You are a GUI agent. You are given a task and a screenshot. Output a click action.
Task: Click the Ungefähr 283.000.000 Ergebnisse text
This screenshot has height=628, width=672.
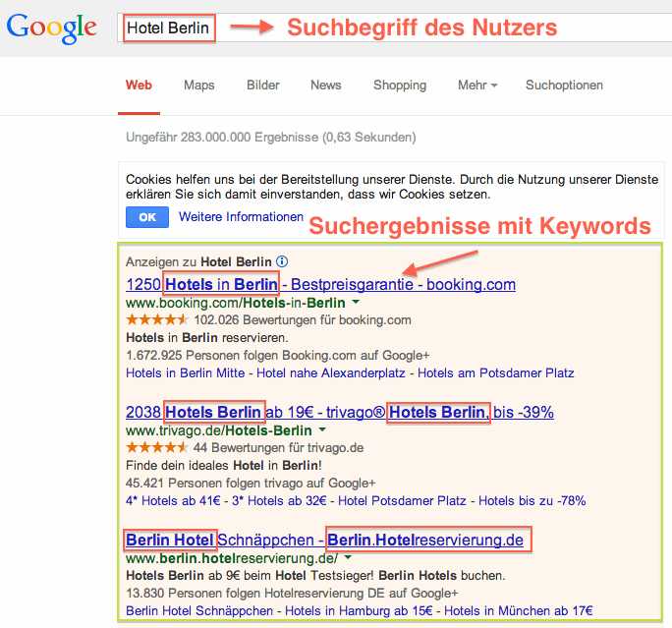[x=271, y=138]
